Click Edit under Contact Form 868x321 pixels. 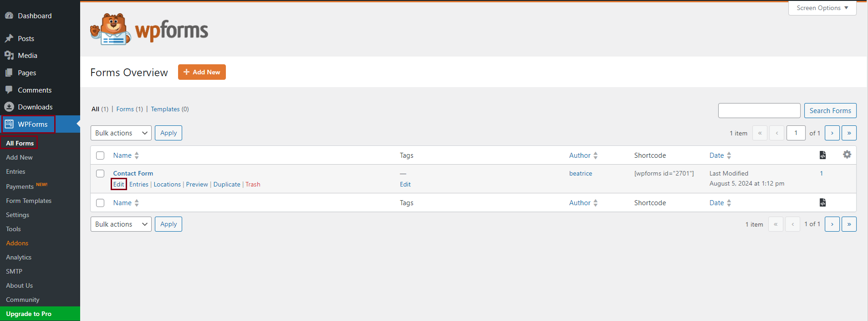[118, 184]
